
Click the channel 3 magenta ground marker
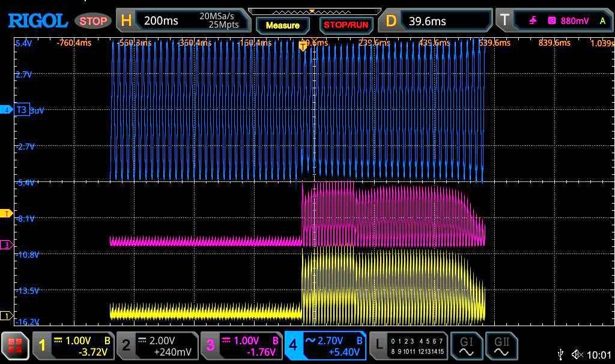pos(7,245)
